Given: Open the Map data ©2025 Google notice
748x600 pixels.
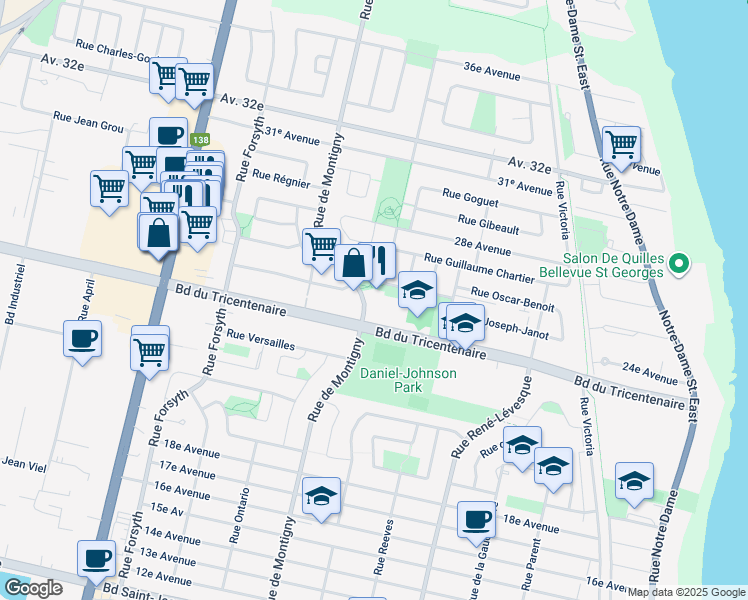Looking at the screenshot, I should click(685, 592).
